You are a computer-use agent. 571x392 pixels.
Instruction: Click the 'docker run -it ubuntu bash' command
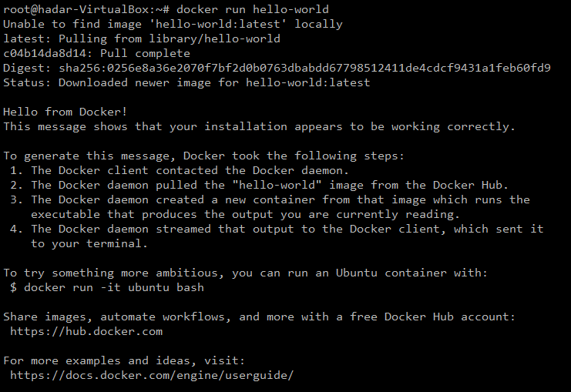click(x=114, y=287)
